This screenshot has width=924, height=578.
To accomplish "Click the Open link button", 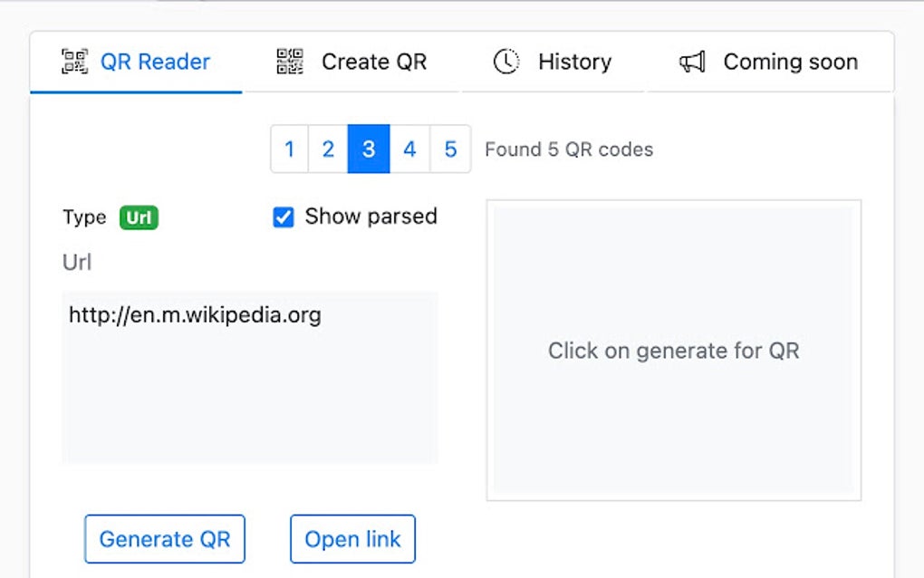I will click(351, 539).
